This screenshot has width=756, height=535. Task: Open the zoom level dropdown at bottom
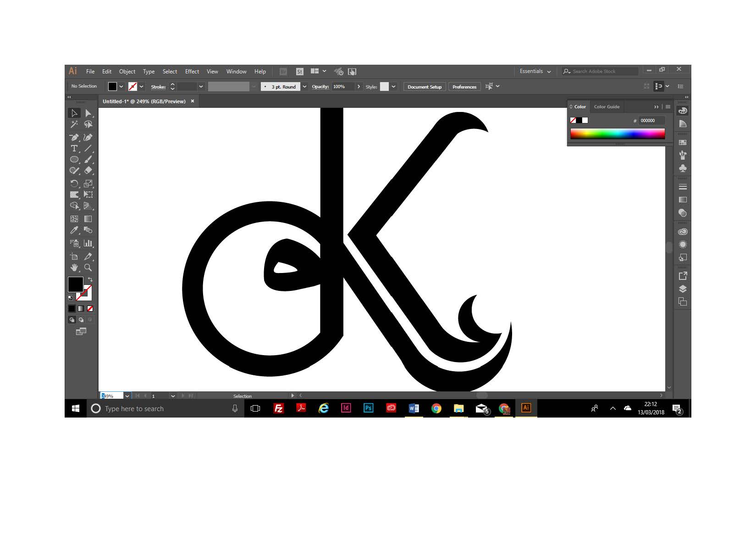coord(128,396)
